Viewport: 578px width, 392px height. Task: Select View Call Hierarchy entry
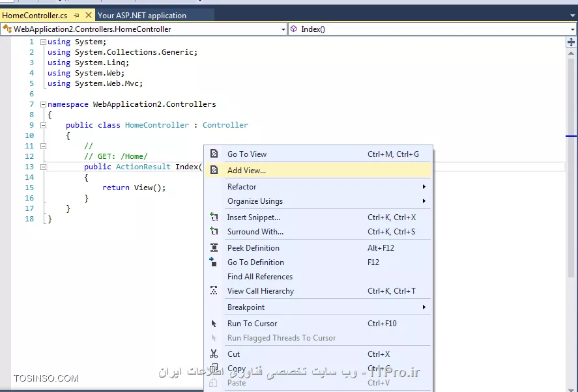point(318,290)
